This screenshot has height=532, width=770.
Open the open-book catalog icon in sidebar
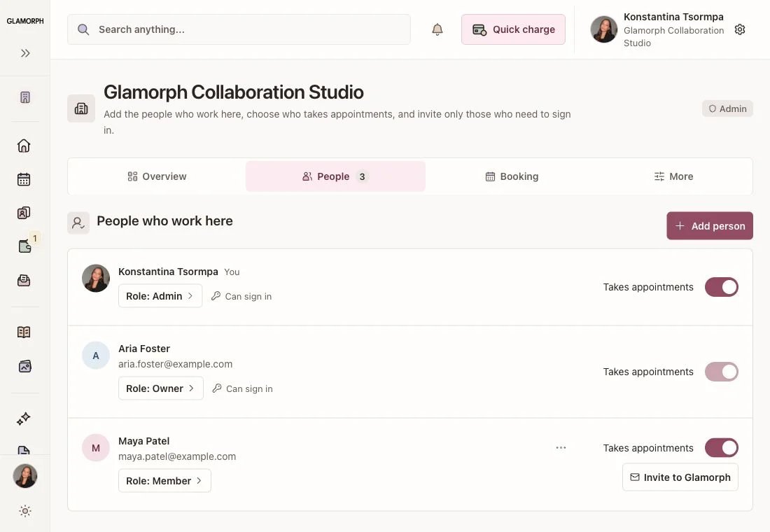(24, 332)
